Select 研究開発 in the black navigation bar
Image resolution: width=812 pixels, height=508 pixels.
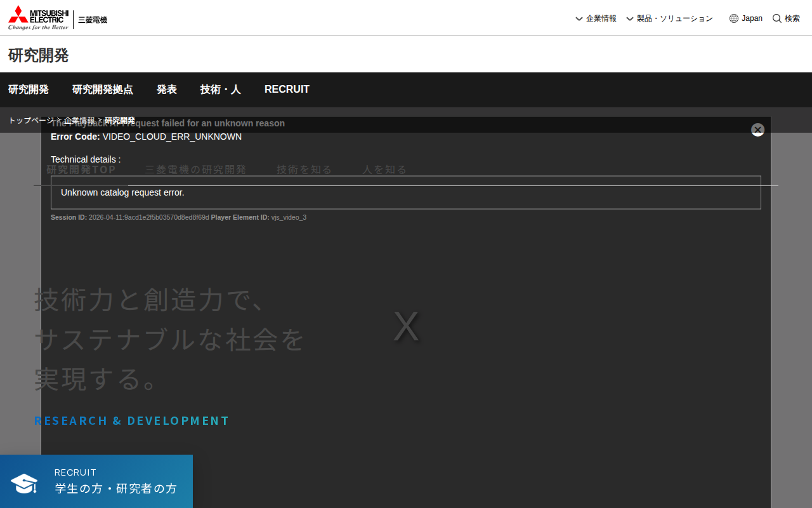29,90
